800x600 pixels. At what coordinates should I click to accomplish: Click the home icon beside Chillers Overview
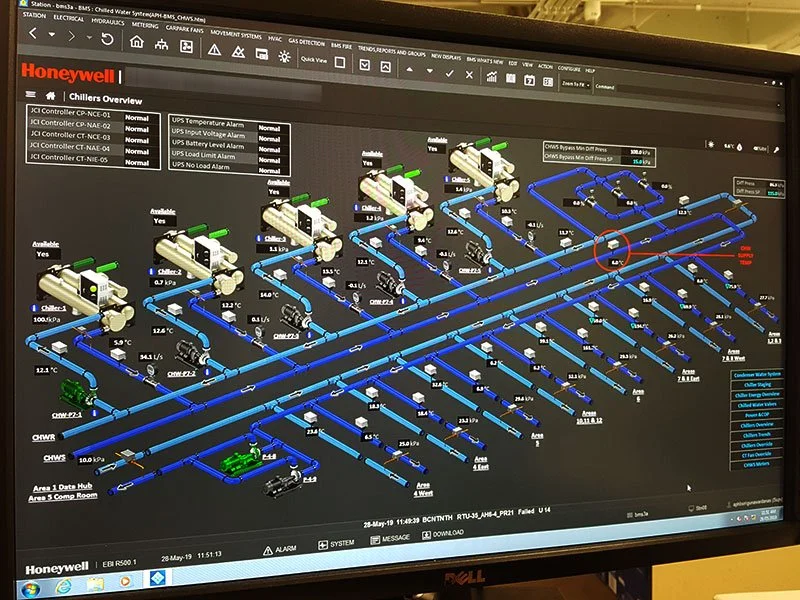(x=51, y=95)
